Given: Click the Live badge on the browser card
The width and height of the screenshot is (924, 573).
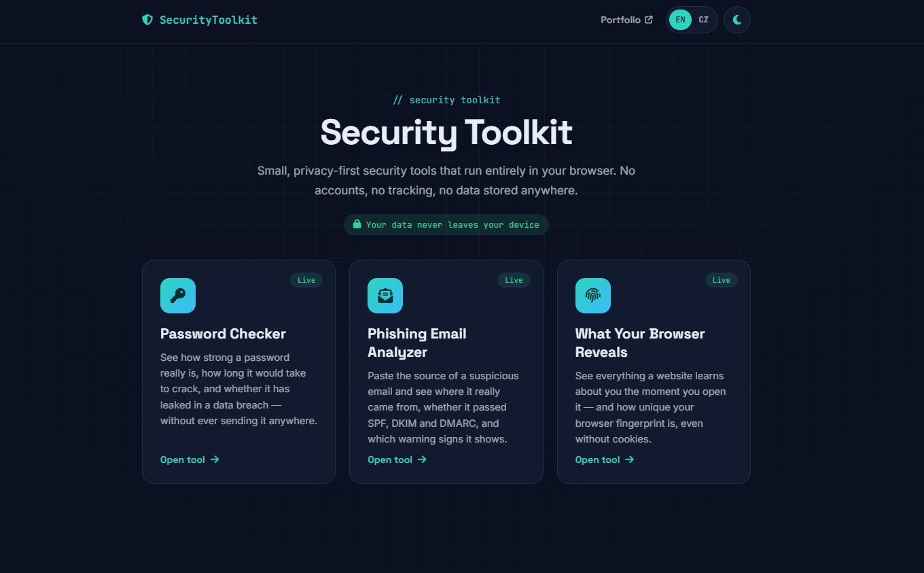Looking at the screenshot, I should coord(722,280).
